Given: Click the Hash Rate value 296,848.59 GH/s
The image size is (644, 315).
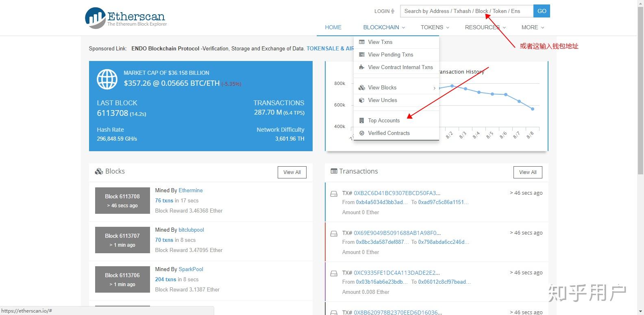Looking at the screenshot, I should (117, 139).
